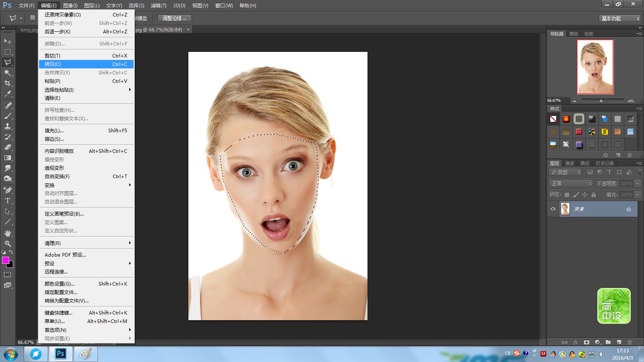This screenshot has height=362, width=644.
Task: Toggle lock all padlock icon
Action: (x=593, y=195)
